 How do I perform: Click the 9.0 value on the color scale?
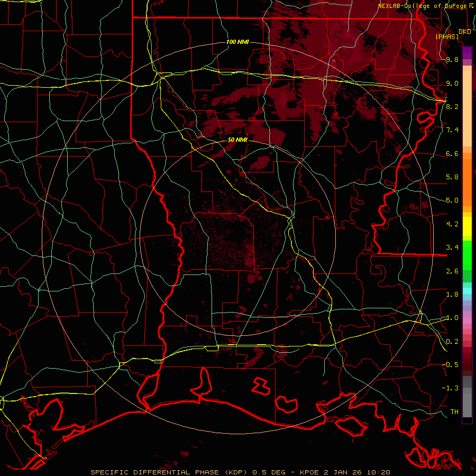click(452, 83)
